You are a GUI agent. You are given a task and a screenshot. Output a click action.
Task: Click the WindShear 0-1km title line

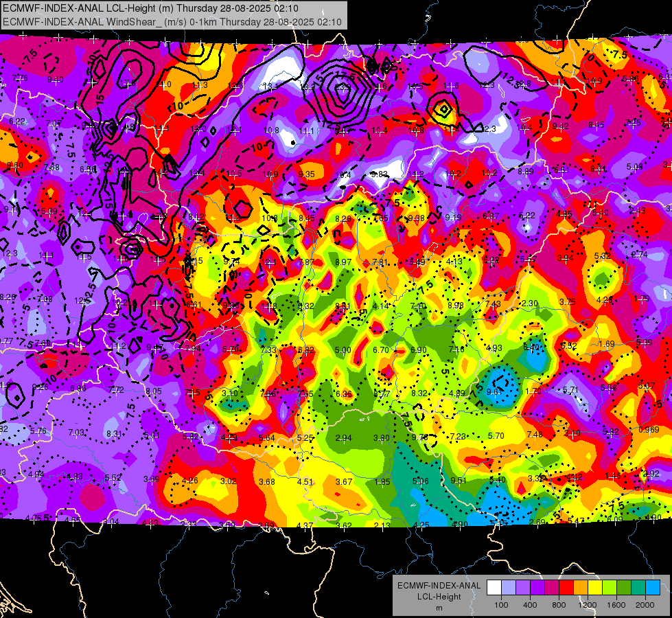tap(172, 21)
